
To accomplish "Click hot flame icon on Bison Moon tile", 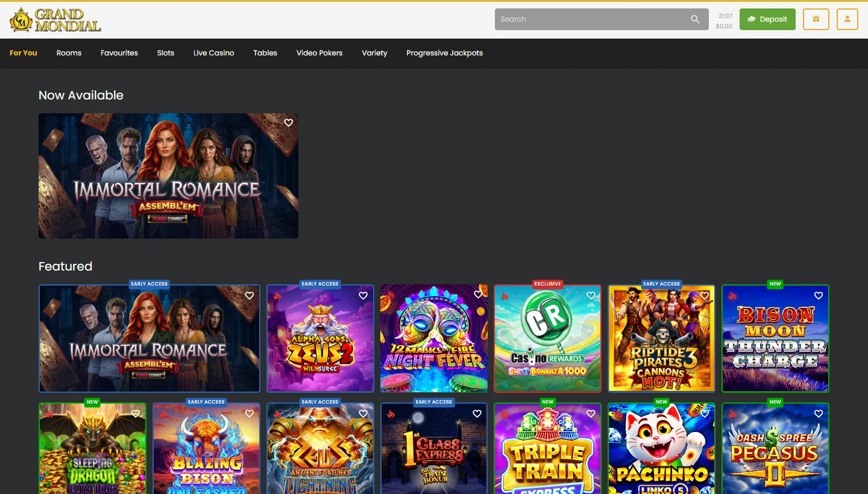I will 732,296.
